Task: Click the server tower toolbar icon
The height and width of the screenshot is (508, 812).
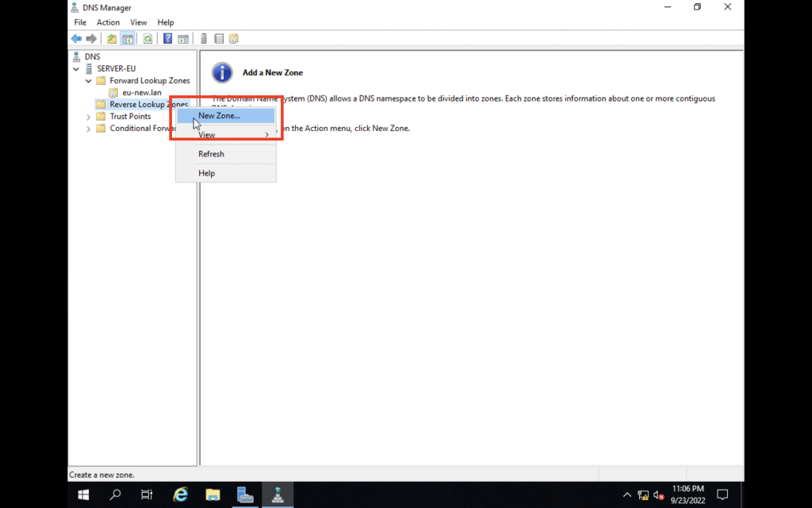Action: coord(204,39)
